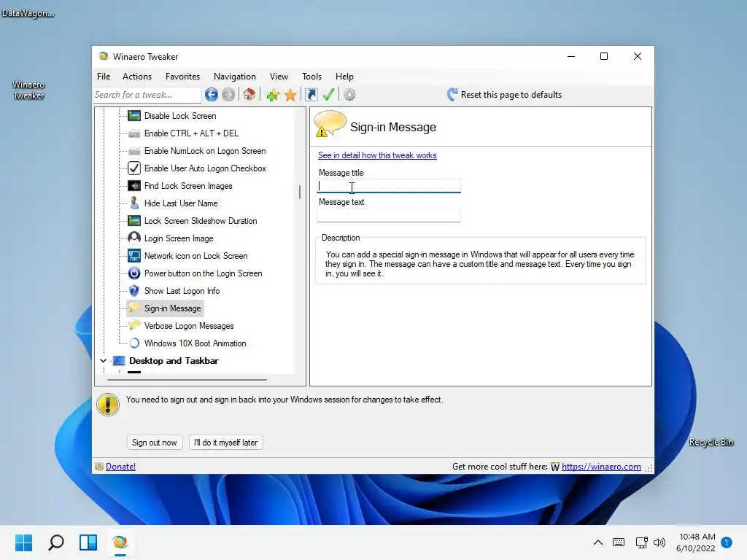The height and width of the screenshot is (560, 747).
Task: Click Reset this page to defaults
Action: coord(504,95)
